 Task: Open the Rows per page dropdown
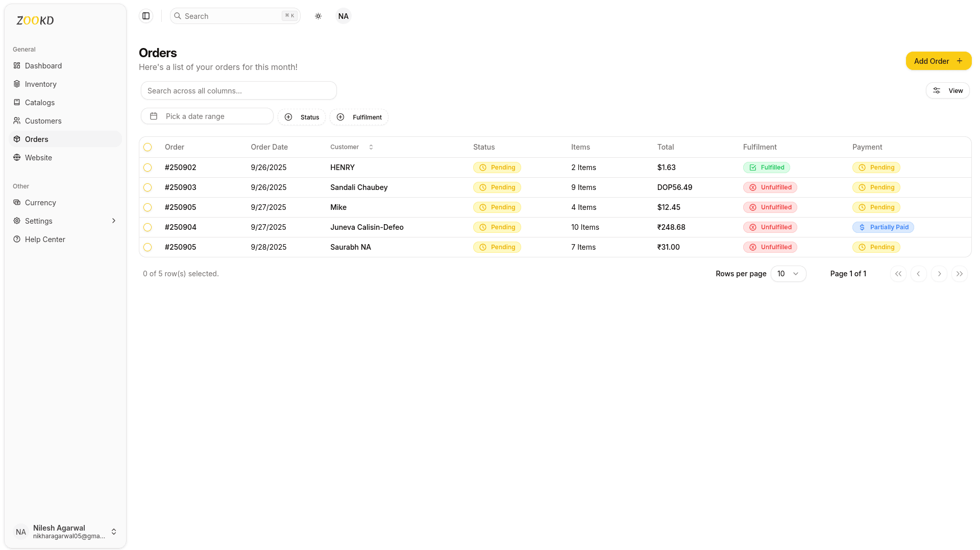[788, 274]
